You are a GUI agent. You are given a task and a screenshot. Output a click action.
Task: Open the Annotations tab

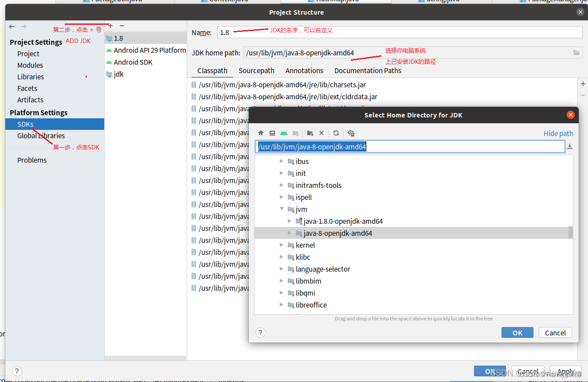point(304,70)
